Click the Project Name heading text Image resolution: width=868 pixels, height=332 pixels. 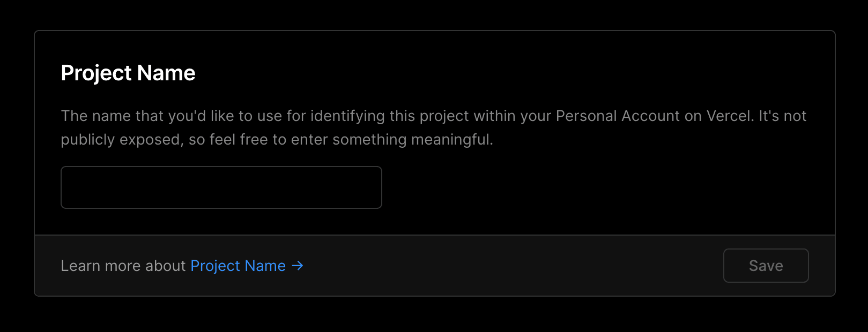[x=128, y=73]
